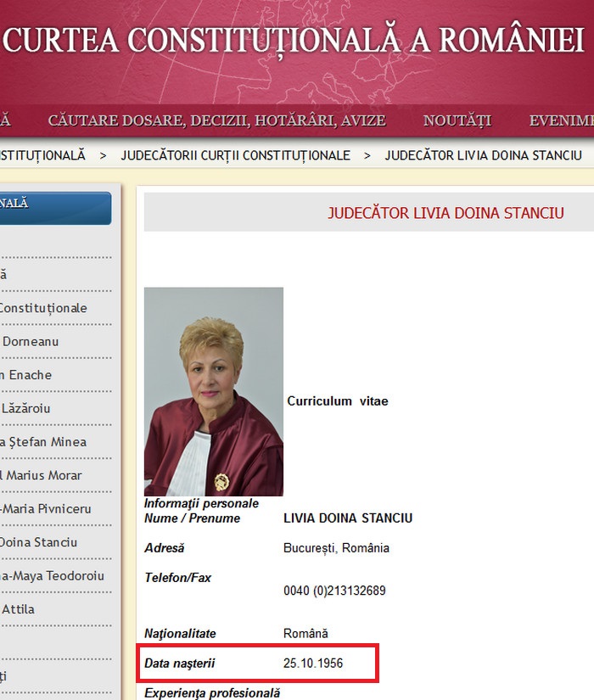Click the judge's portrait photo
594x700 pixels.
coord(214,391)
